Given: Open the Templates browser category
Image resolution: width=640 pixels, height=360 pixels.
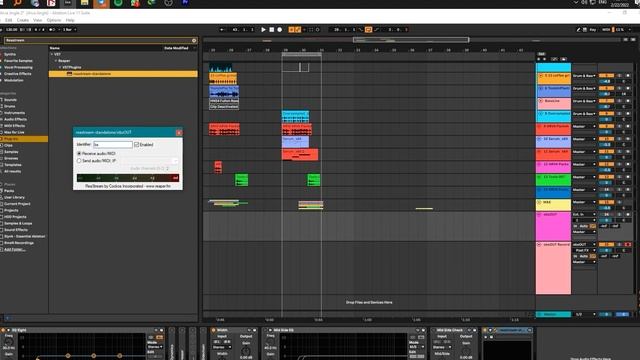Looking at the screenshot, I should pos(12,165).
